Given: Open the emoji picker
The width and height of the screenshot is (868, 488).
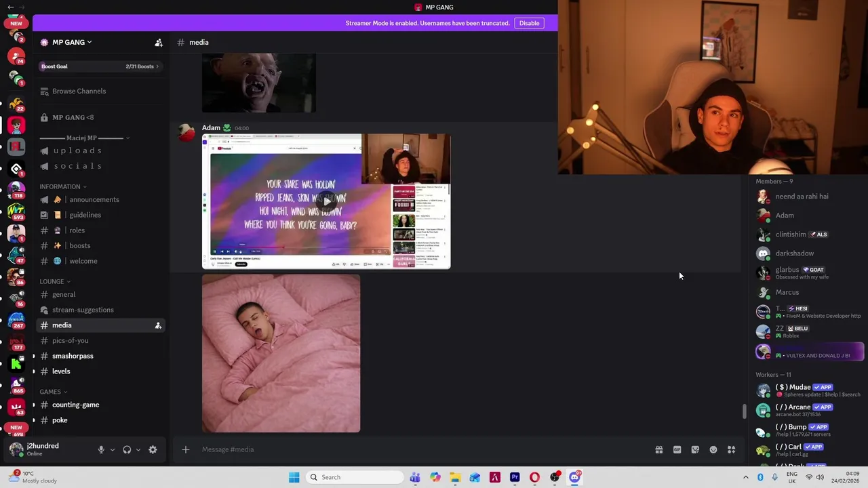Looking at the screenshot, I should coord(713,449).
